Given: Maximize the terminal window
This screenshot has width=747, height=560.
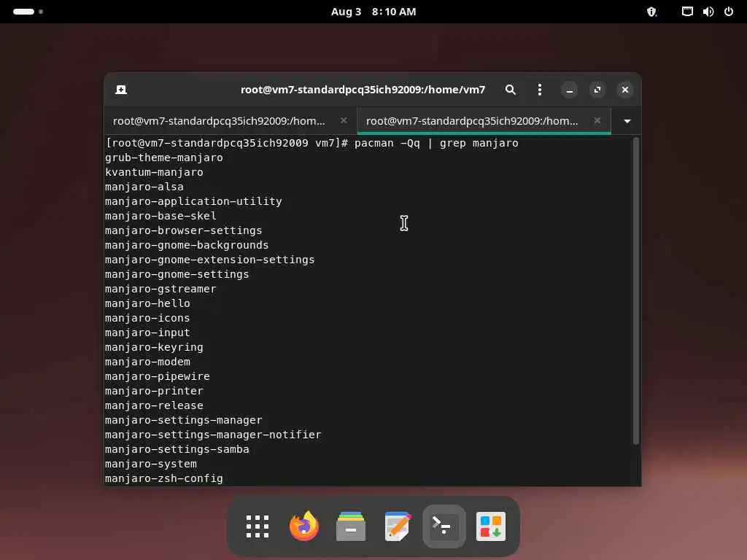Looking at the screenshot, I should (x=597, y=90).
